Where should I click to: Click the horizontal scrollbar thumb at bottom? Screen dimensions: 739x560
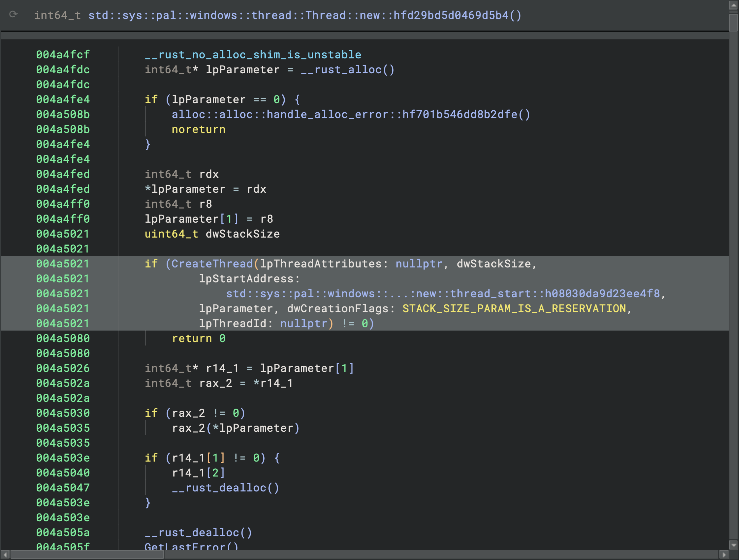point(88,555)
